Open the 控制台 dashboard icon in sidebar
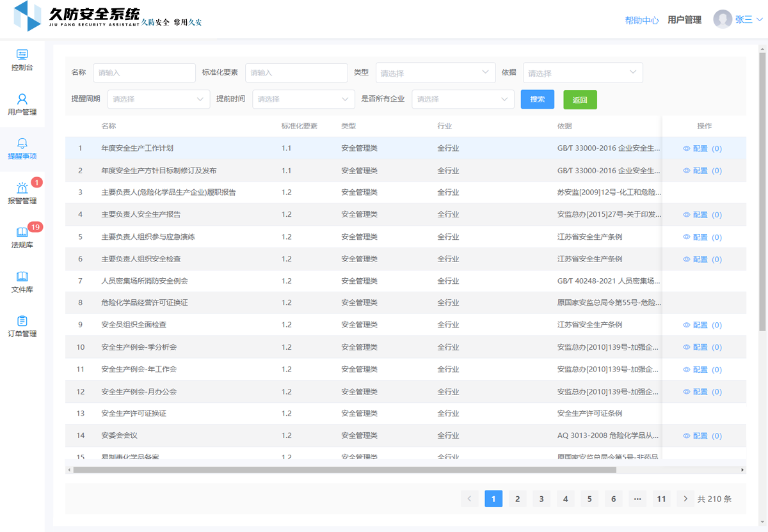768x532 pixels. tap(22, 55)
